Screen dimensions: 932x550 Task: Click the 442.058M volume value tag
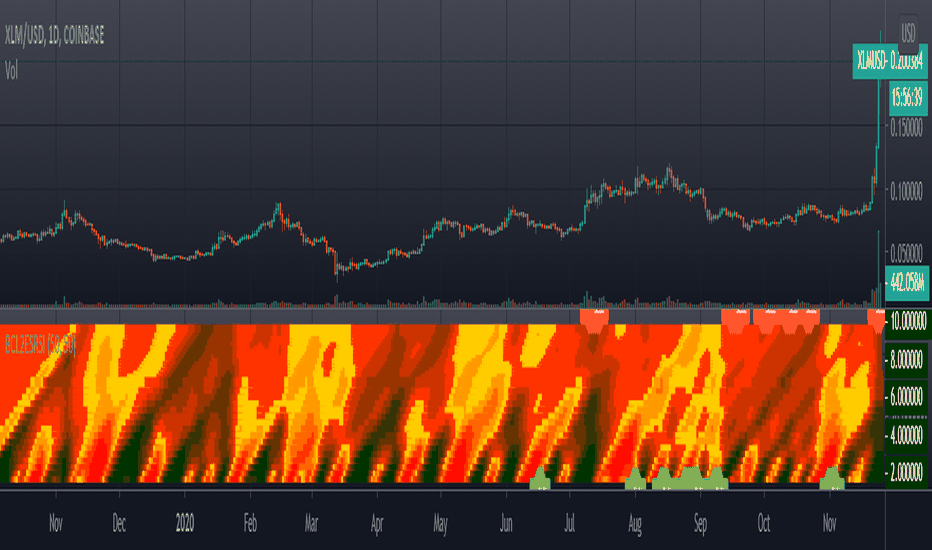coord(907,284)
